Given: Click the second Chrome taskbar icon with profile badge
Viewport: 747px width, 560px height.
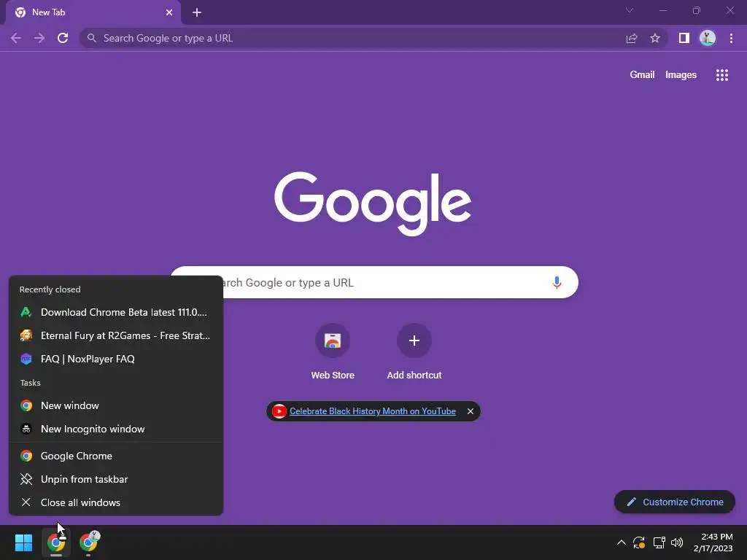Looking at the screenshot, I should 88,542.
